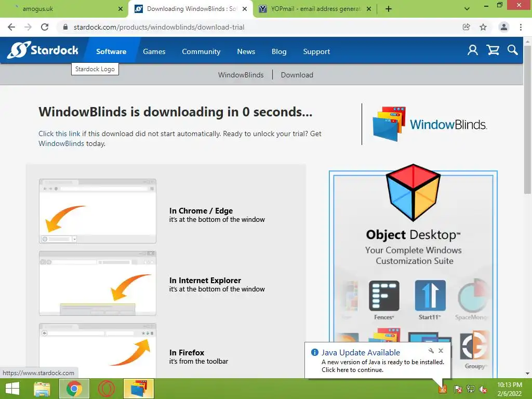Viewport: 532px width, 399px height.
Task: Click the 'Get WindowBlinds' link
Action: pos(61,143)
